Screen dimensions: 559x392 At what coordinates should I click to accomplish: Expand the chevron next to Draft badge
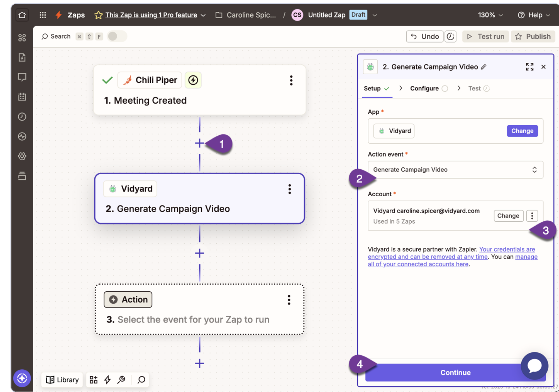[x=375, y=15]
